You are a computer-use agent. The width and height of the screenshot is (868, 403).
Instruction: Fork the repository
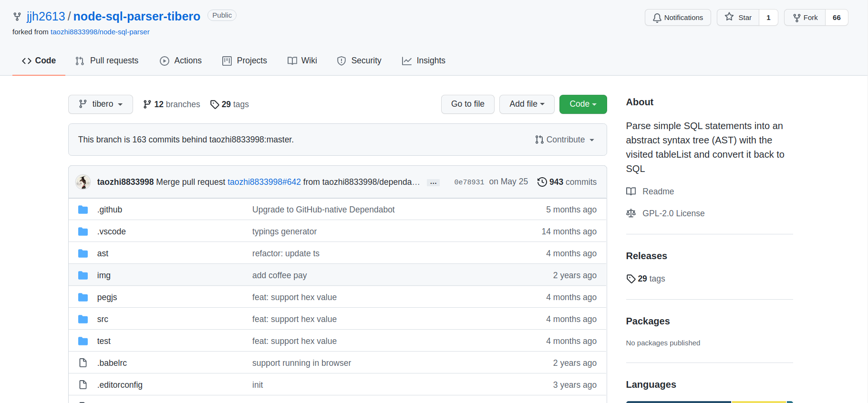coord(805,18)
